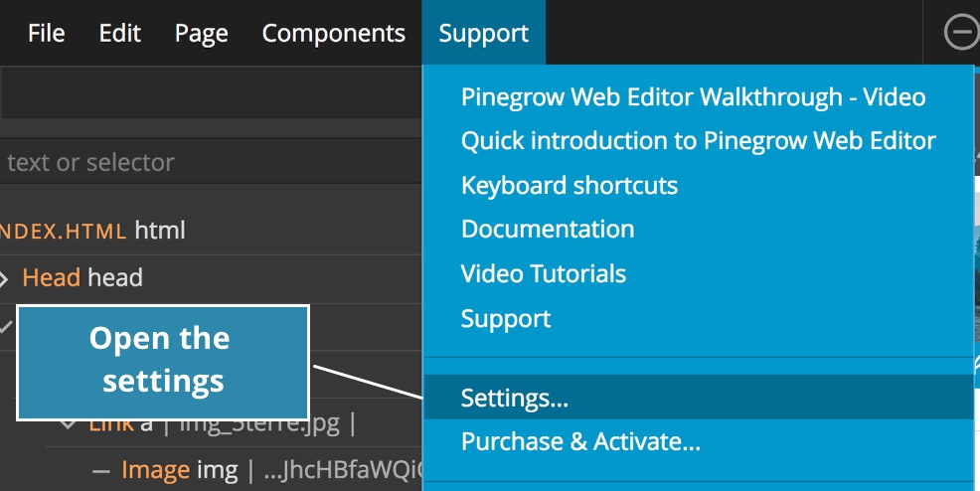Open the Edit menu
This screenshot has width=980, height=491.
tap(120, 33)
